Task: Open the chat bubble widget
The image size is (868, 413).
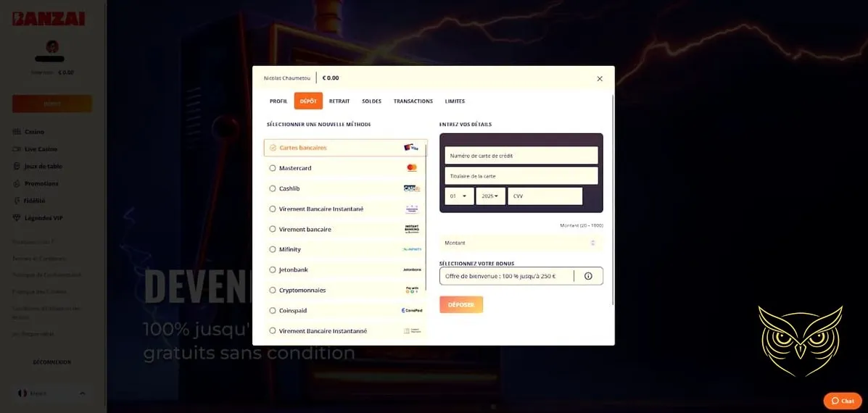Action: click(843, 401)
